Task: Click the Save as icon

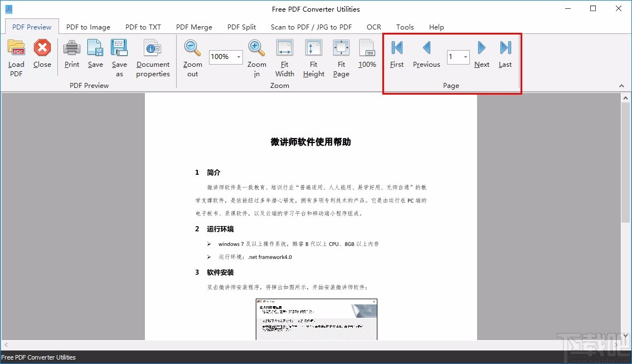Action: click(119, 48)
